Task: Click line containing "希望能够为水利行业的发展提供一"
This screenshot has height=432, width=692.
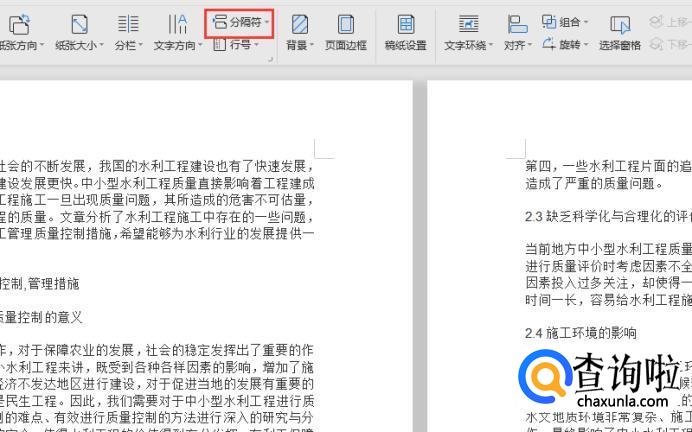Action: click(x=157, y=234)
